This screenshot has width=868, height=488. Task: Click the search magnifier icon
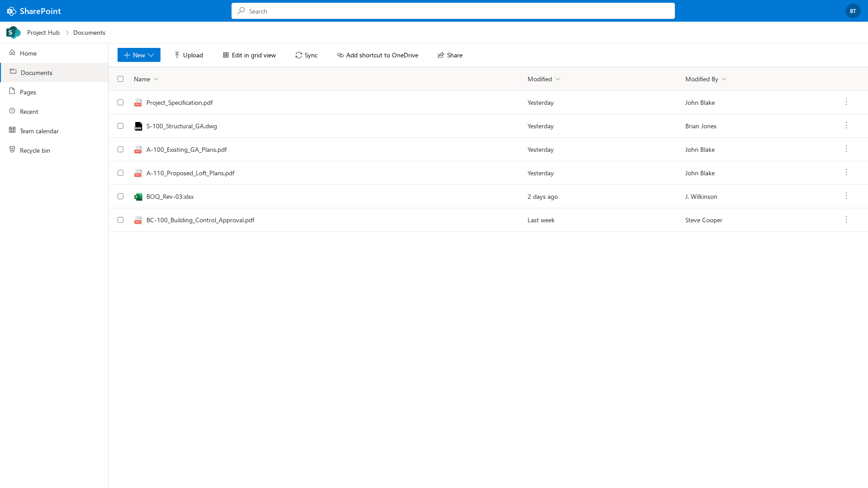(241, 11)
